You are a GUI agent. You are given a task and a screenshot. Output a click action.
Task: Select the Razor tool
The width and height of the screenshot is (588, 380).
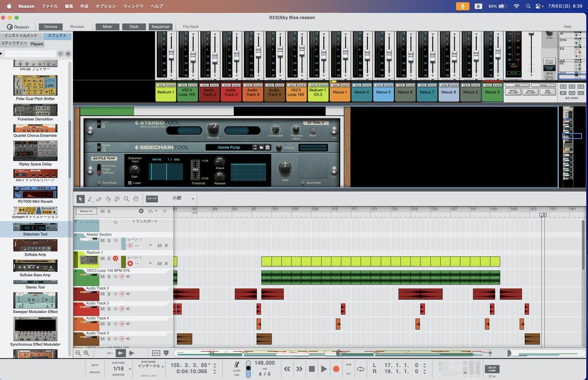tap(108, 199)
